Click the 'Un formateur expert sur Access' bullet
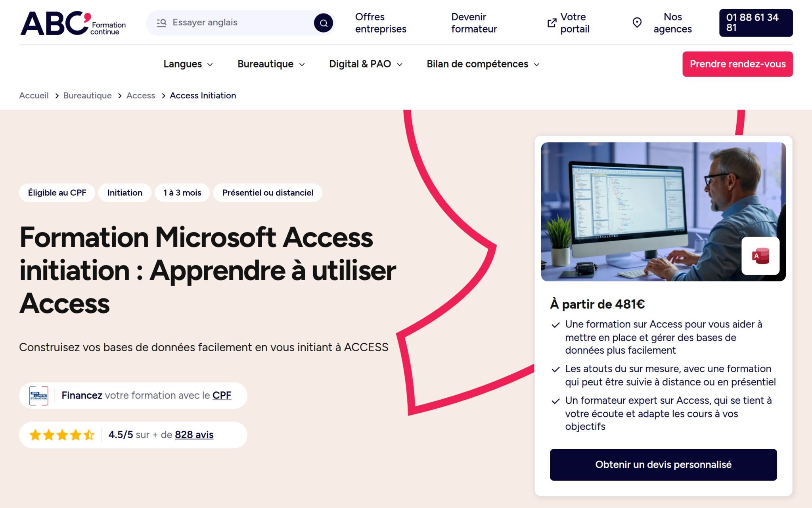The height and width of the screenshot is (508, 812). [x=668, y=414]
